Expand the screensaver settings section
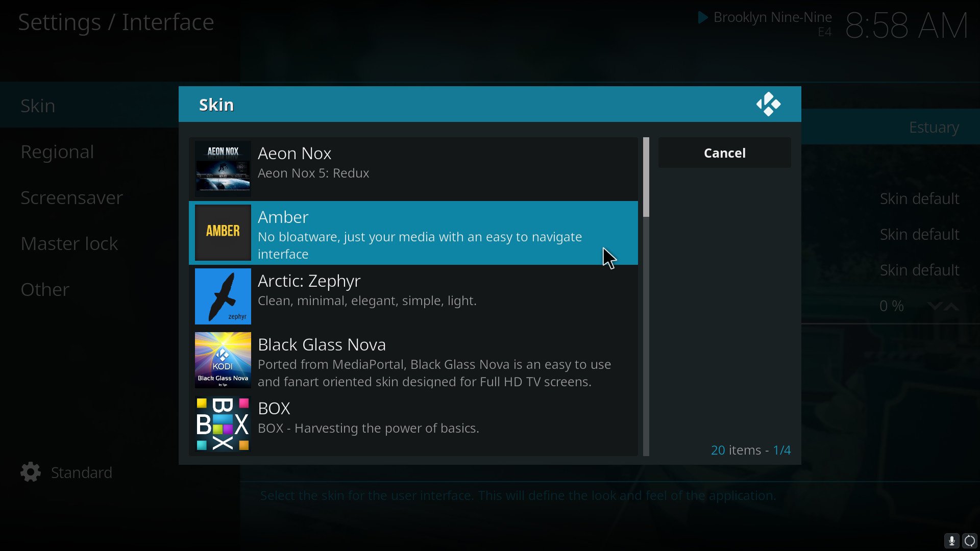Image resolution: width=980 pixels, height=551 pixels. click(72, 197)
